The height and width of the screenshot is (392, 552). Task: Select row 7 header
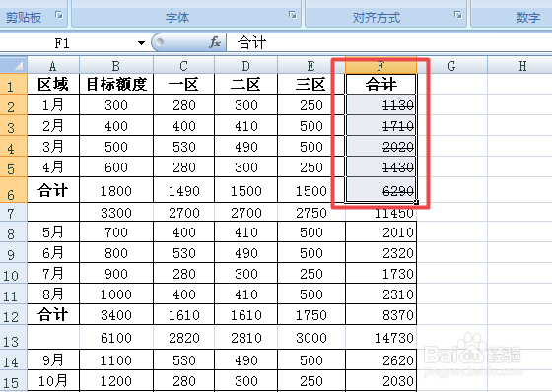click(14, 212)
